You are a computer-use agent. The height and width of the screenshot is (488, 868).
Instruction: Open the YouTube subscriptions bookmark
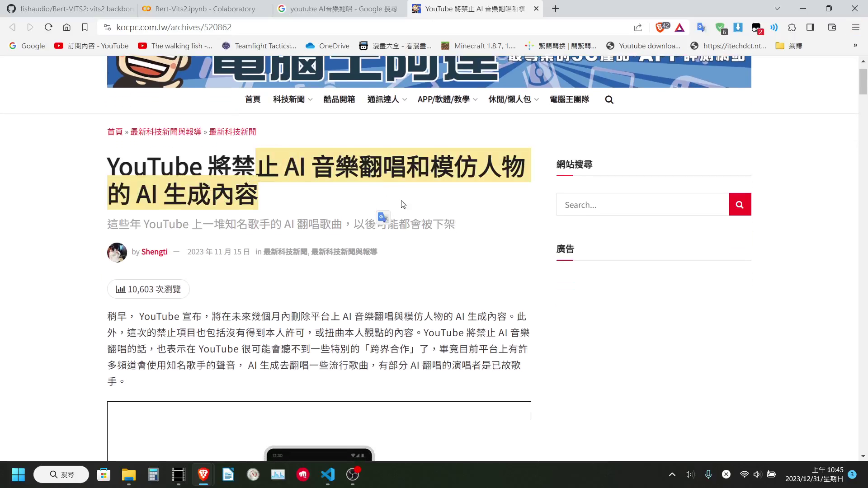[x=91, y=46]
